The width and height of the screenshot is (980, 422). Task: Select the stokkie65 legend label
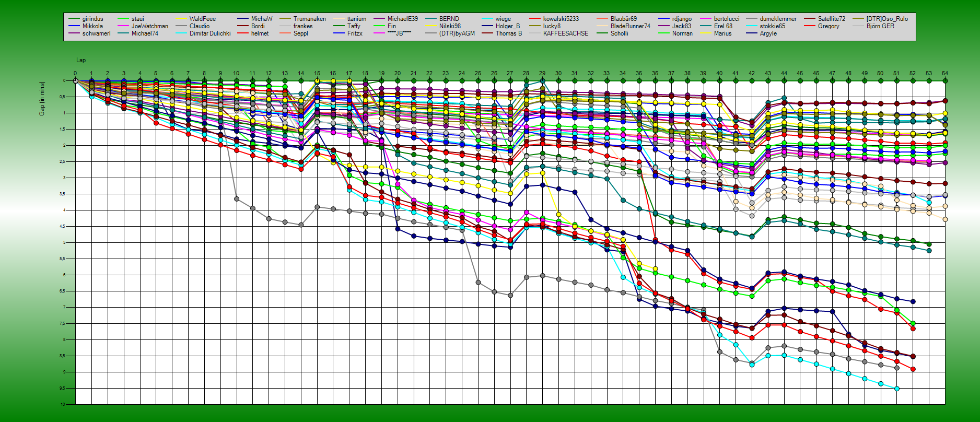point(772,26)
